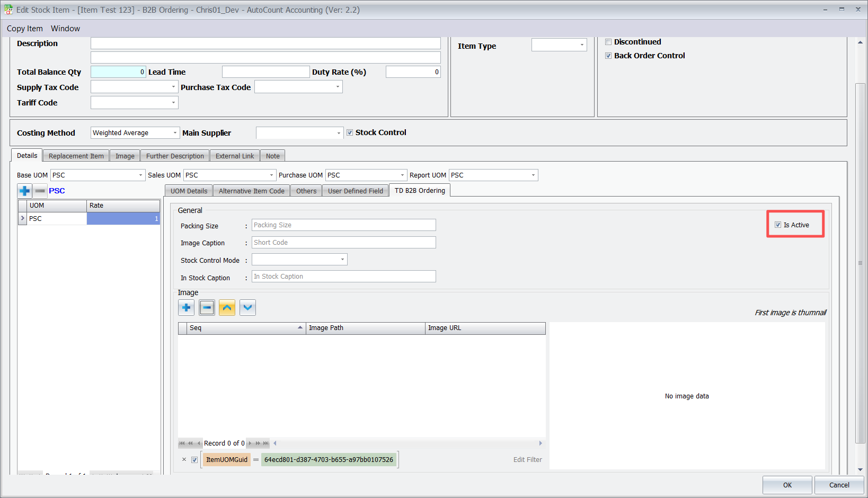This screenshot has width=868, height=498.
Task: Switch to the Others tab
Action: click(x=306, y=191)
